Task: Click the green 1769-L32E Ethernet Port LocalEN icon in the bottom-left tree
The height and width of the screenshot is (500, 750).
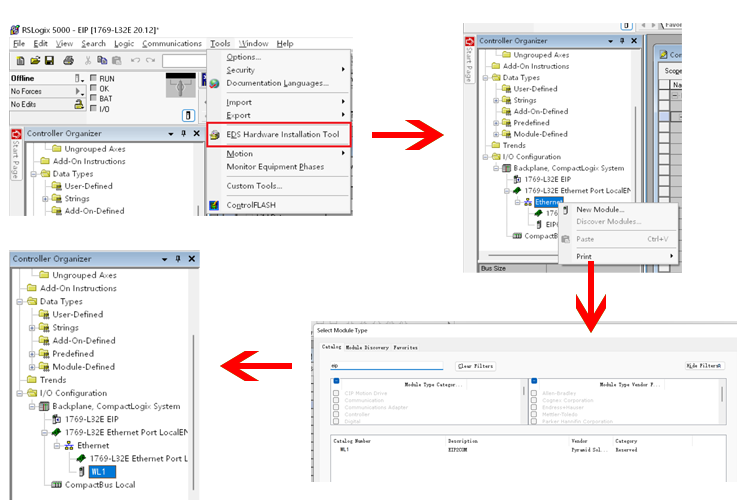Action: pos(56,432)
